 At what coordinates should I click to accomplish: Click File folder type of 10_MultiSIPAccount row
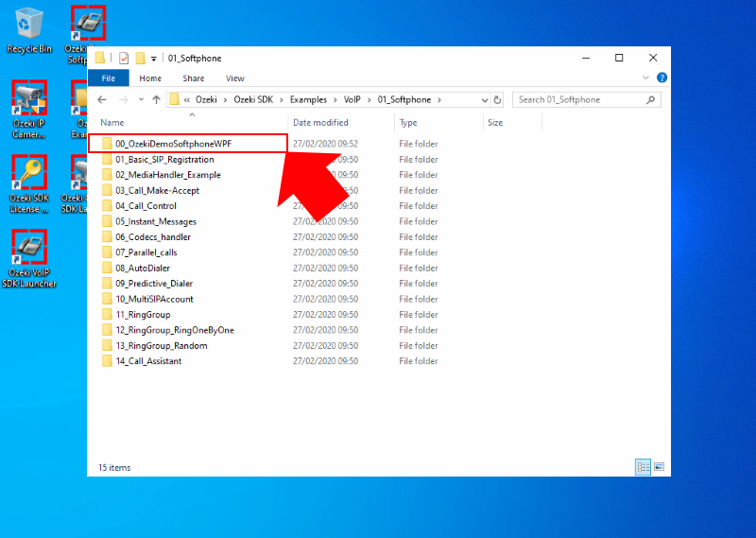click(x=419, y=299)
